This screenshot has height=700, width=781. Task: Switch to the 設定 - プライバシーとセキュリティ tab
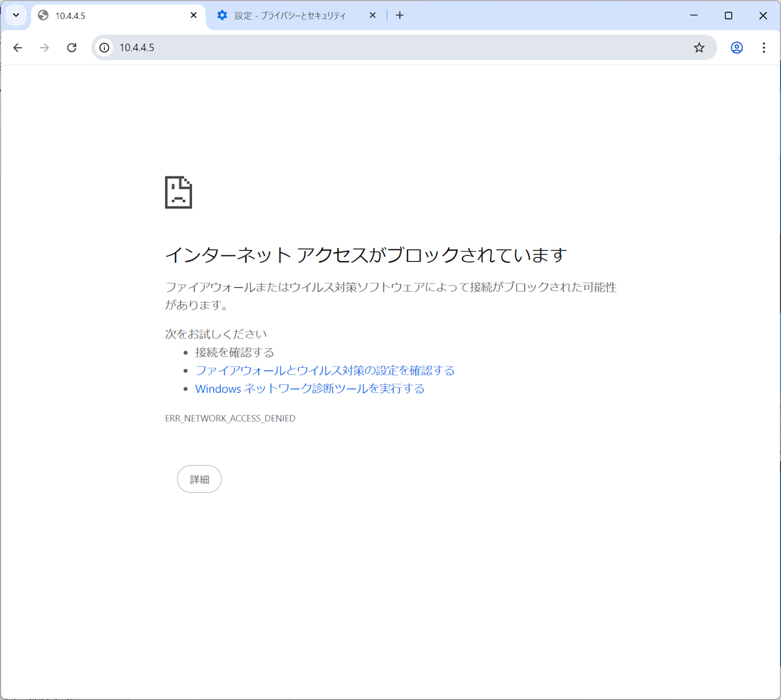(x=296, y=16)
